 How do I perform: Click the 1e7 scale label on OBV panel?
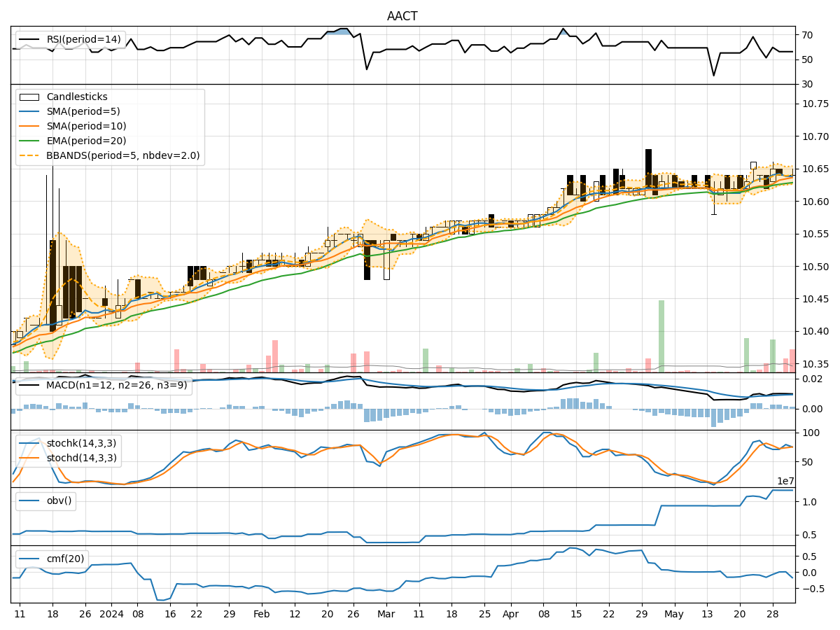784,481
